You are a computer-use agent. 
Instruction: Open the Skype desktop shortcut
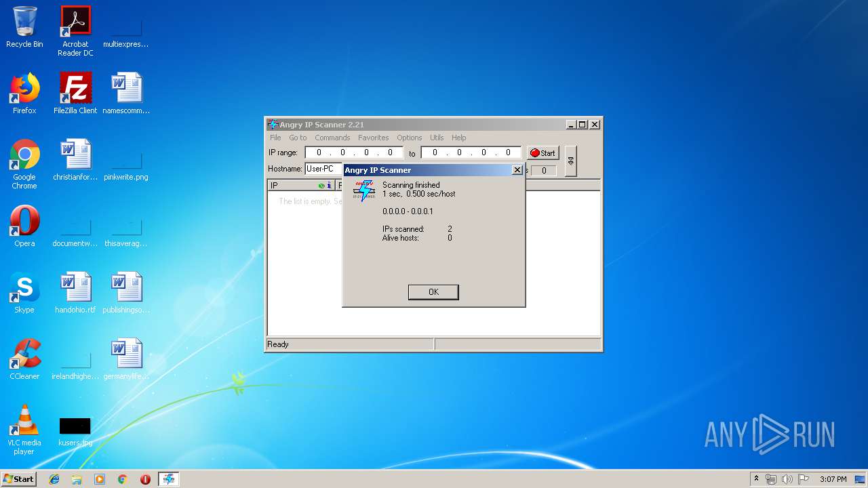click(x=24, y=293)
